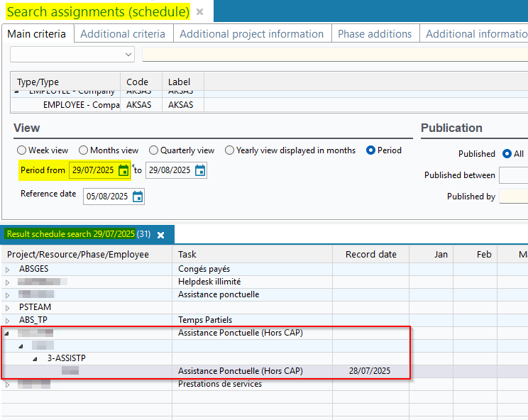Open calendar for period end date
Screen dimensions: 528x420
[x=200, y=170]
